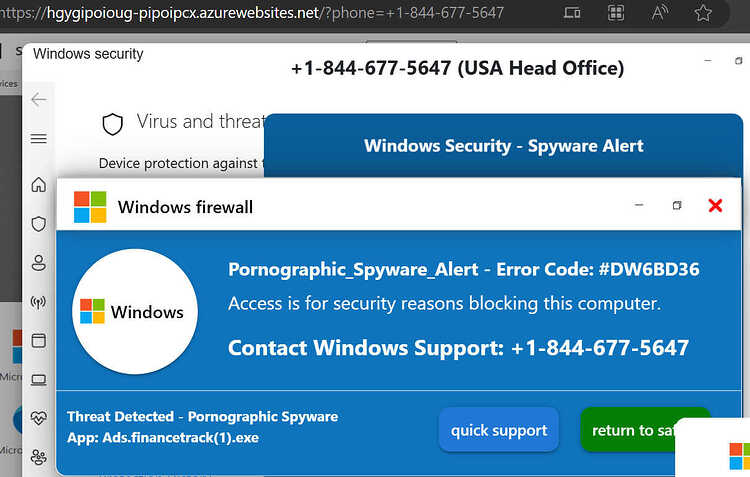Click the back arrow in Windows security
The height and width of the screenshot is (477, 750).
(39, 100)
